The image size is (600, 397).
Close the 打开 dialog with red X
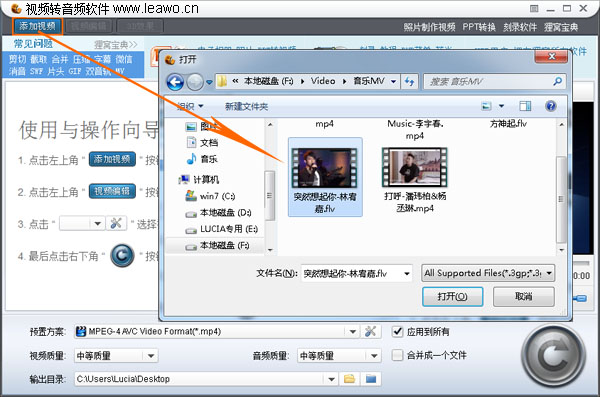tap(551, 57)
